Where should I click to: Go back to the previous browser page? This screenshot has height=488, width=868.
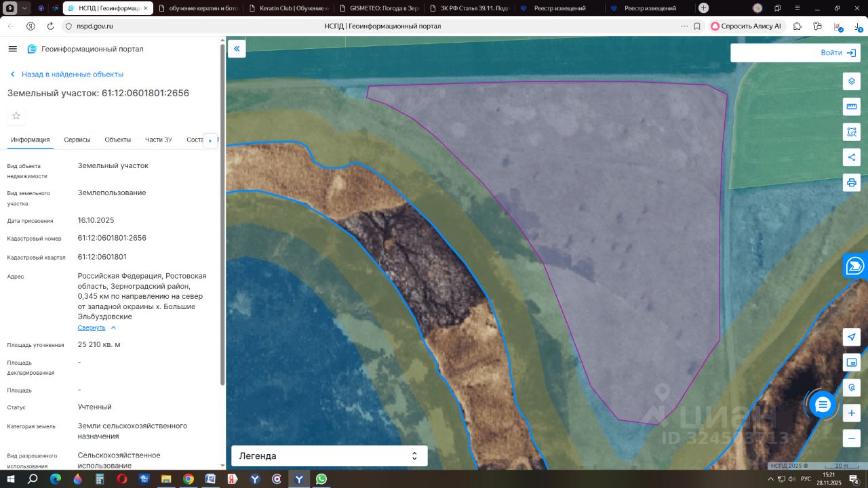coord(11,26)
